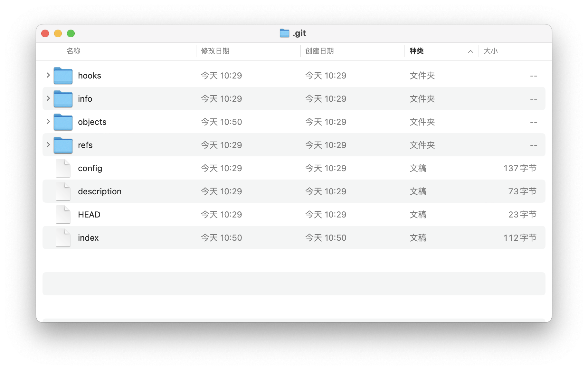
Task: Click index creation date 今天 10:50
Action: pos(326,238)
